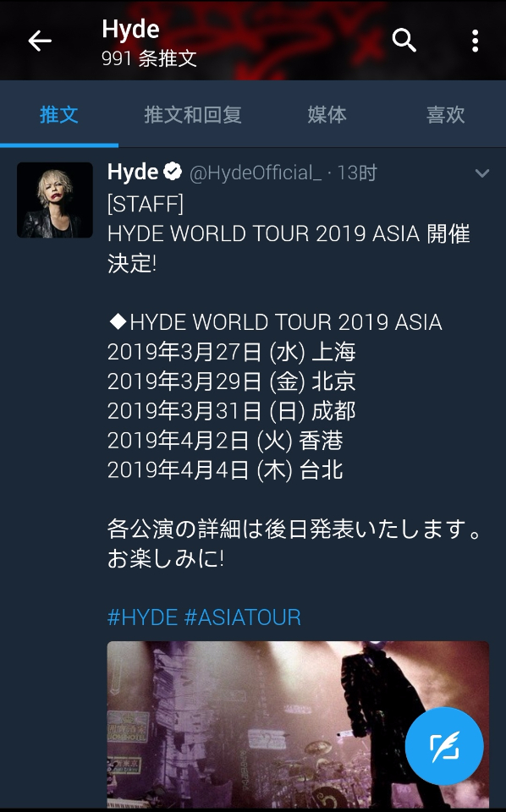Tap the back arrow in header
The height and width of the screenshot is (812, 506).
[40, 41]
